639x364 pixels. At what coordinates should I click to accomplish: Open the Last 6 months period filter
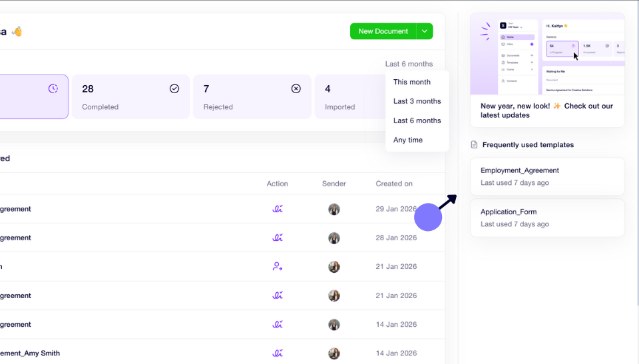coord(409,64)
